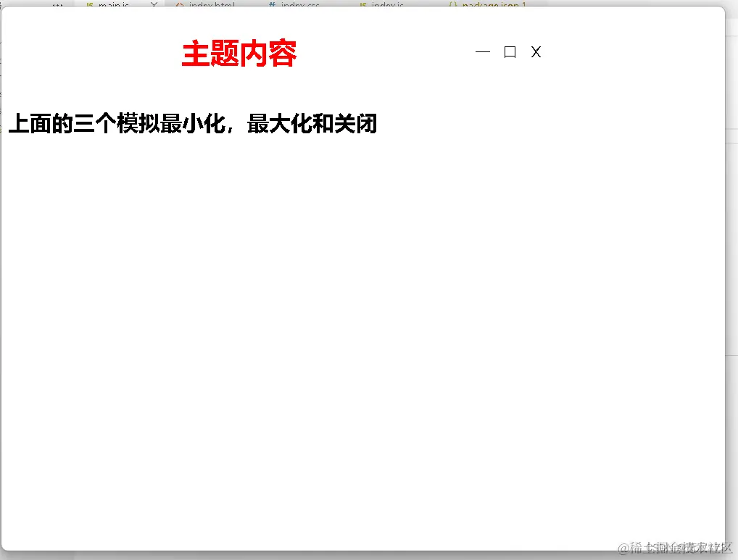This screenshot has width=738, height=560.
Task: Click the bold Chinese description text
Action: click(192, 124)
